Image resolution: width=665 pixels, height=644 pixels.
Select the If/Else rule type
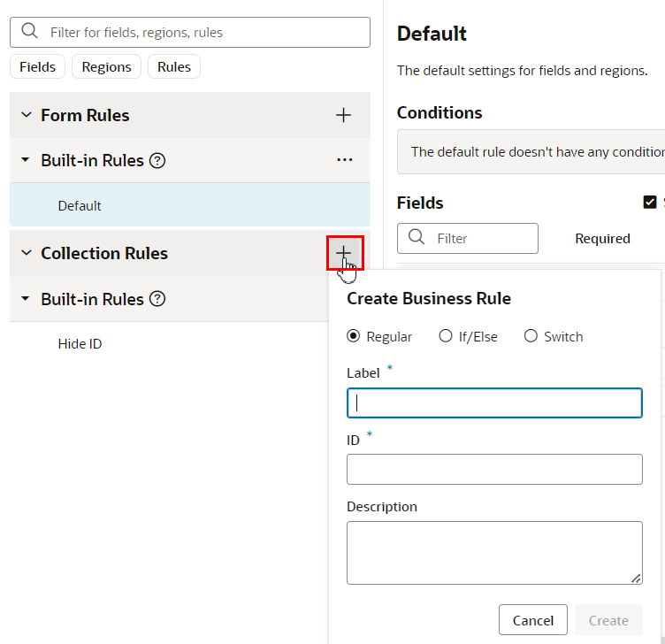pyautogui.click(x=446, y=336)
